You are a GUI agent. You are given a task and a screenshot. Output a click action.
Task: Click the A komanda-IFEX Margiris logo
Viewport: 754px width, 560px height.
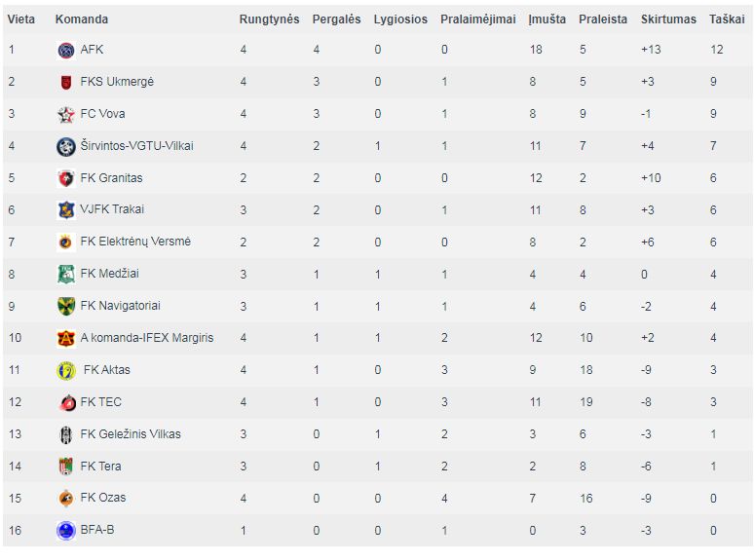pyautogui.click(x=66, y=338)
